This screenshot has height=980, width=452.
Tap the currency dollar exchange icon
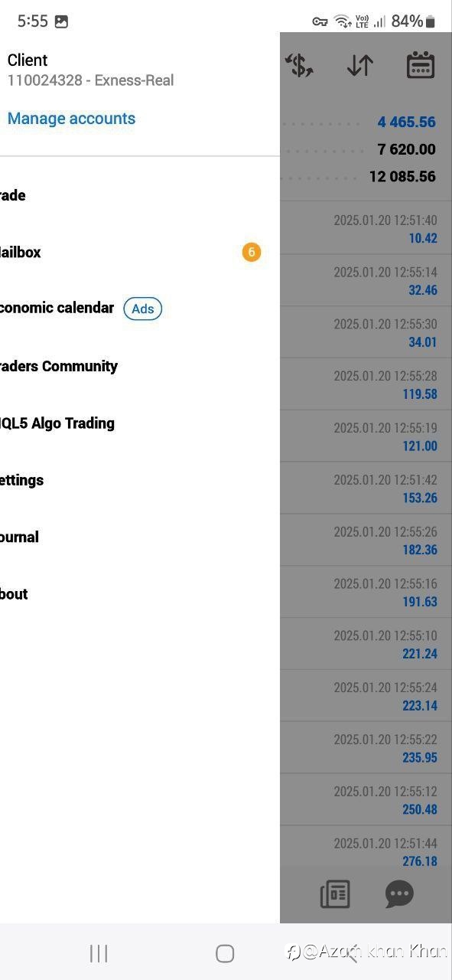click(299, 66)
